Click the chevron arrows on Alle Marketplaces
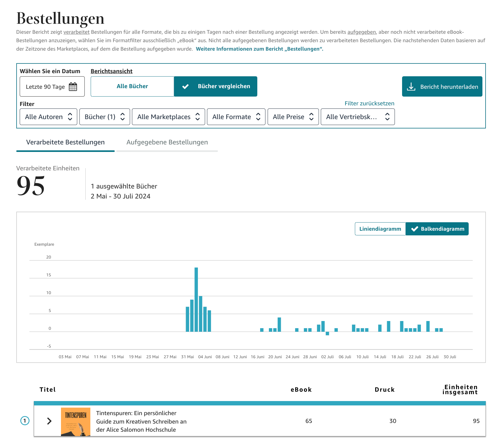 (x=197, y=117)
